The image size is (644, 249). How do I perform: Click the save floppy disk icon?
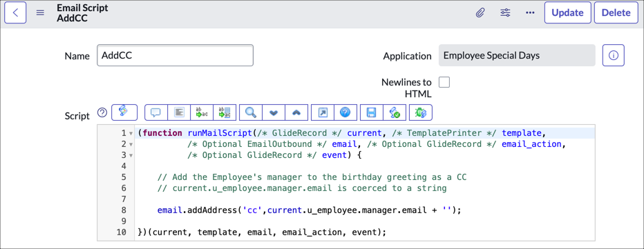[371, 112]
